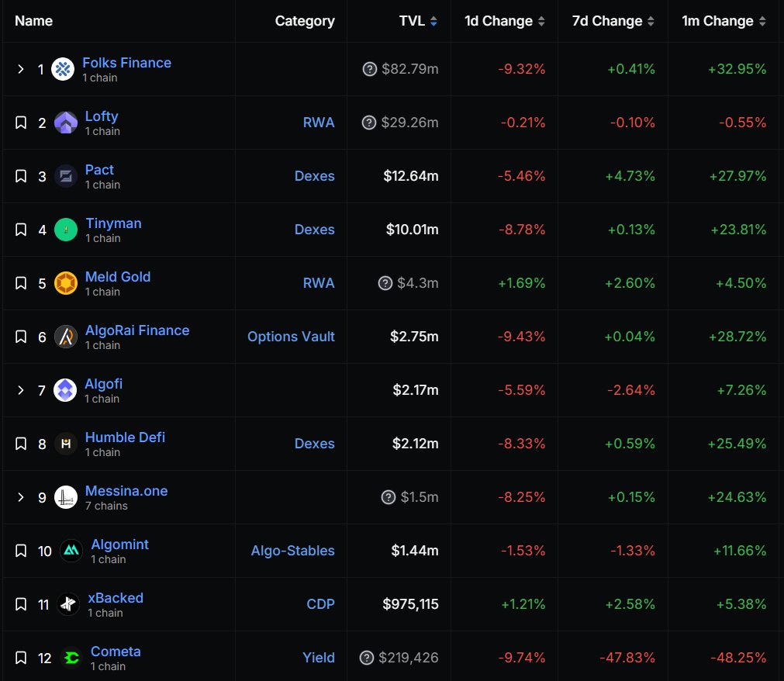Expand the Folks Finance row
Screen dimensions: 784x681
(x=20, y=69)
